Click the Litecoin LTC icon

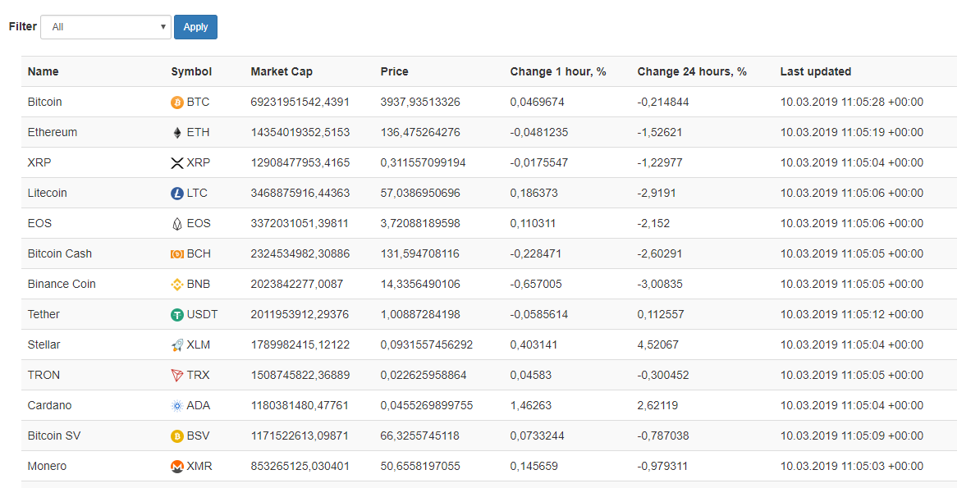click(x=177, y=194)
